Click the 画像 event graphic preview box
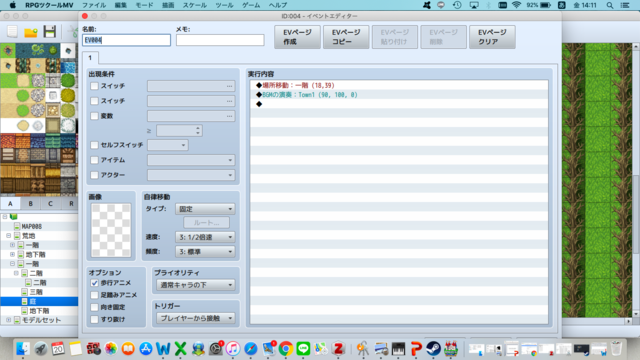 (111, 230)
